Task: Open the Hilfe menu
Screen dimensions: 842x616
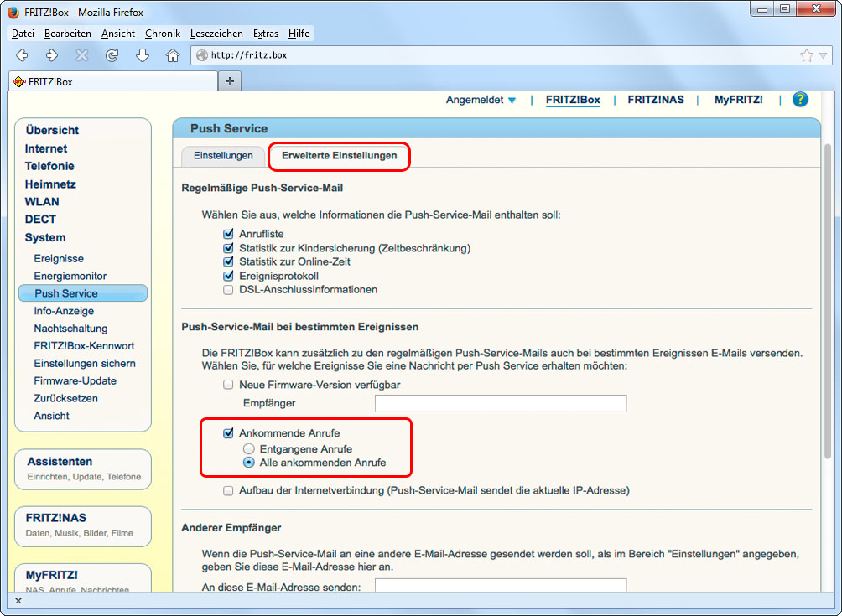Action: pos(299,34)
